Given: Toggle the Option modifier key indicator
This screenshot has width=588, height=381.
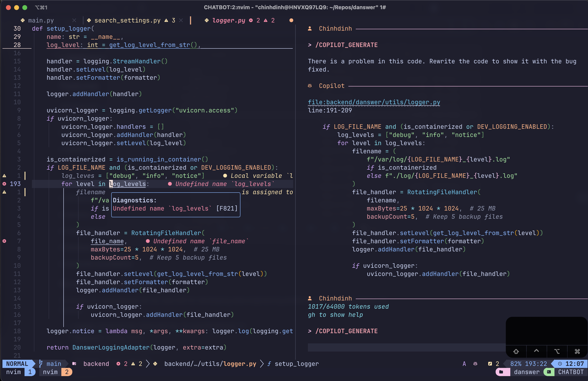Looking at the screenshot, I should [557, 351].
